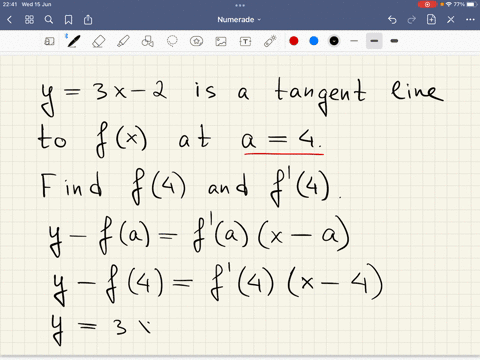Tap the three-dot multitasking control

click(x=240, y=5)
